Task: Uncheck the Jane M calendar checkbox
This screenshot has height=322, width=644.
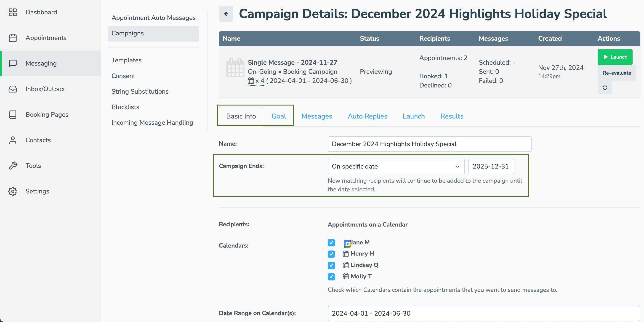Action: click(331, 243)
